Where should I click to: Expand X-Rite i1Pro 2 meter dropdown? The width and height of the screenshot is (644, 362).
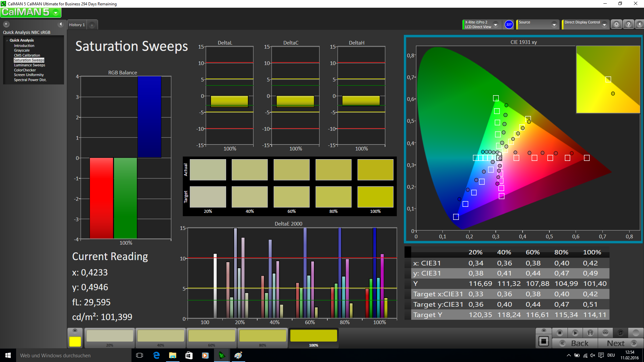click(495, 24)
